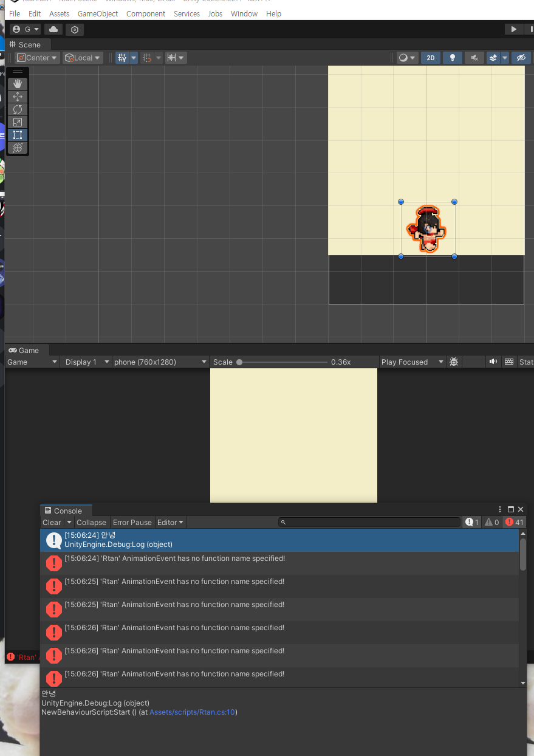Select the Move tool
The width and height of the screenshot is (534, 756).
click(x=18, y=97)
